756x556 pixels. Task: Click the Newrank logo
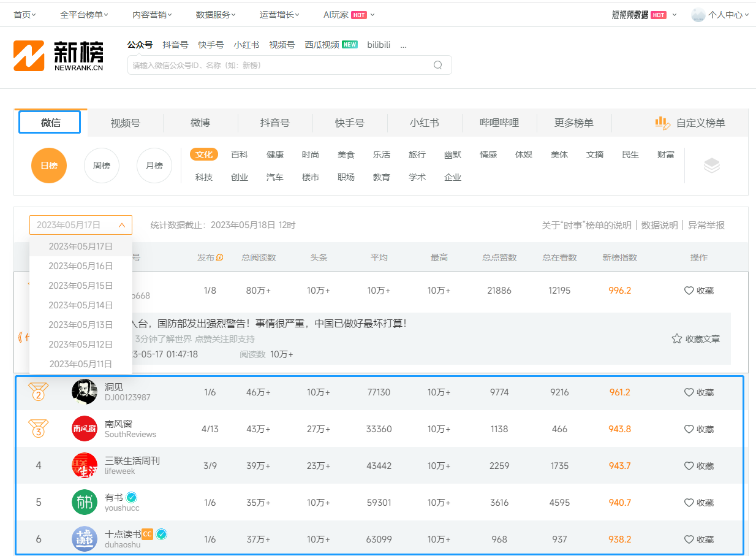(x=58, y=56)
